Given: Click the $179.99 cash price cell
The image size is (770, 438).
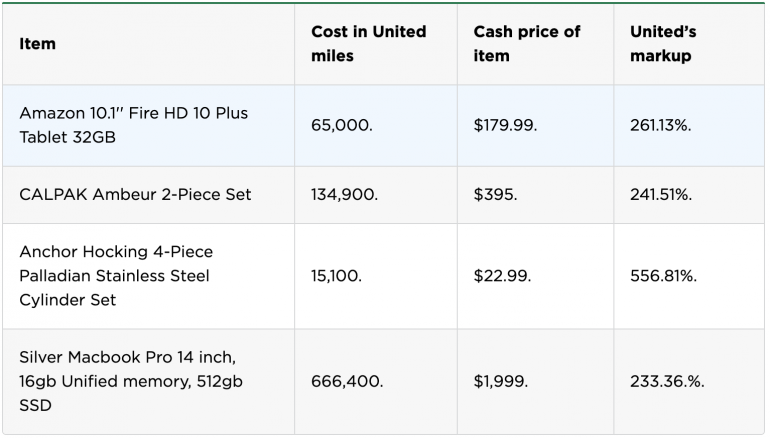Looking at the screenshot, I should coord(508,126).
